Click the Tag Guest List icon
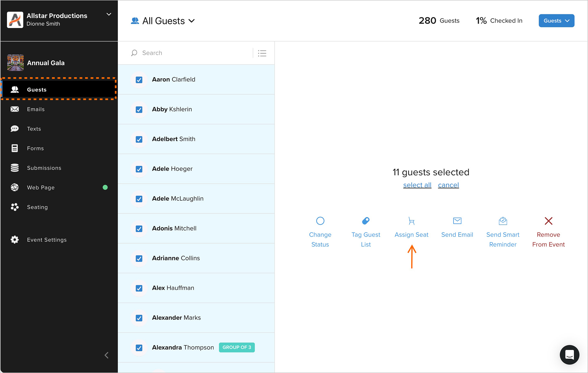The height and width of the screenshot is (373, 588). 366,221
